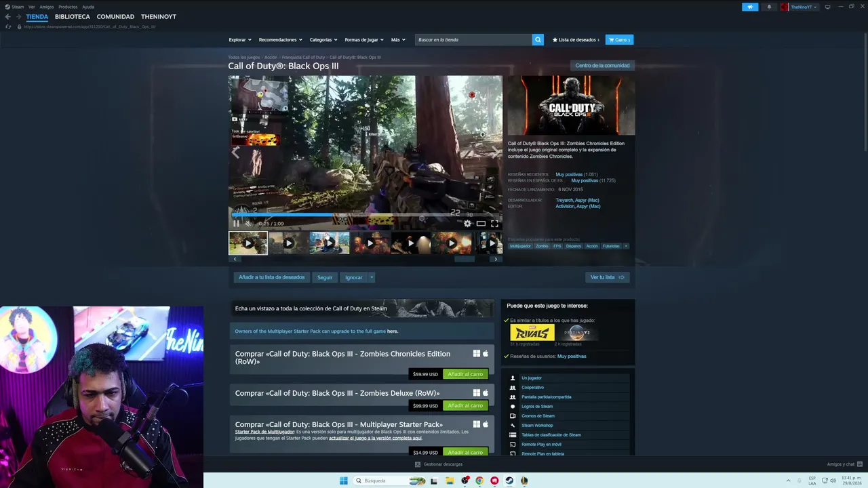
Task: Click the store search magnifier button
Action: pos(538,40)
